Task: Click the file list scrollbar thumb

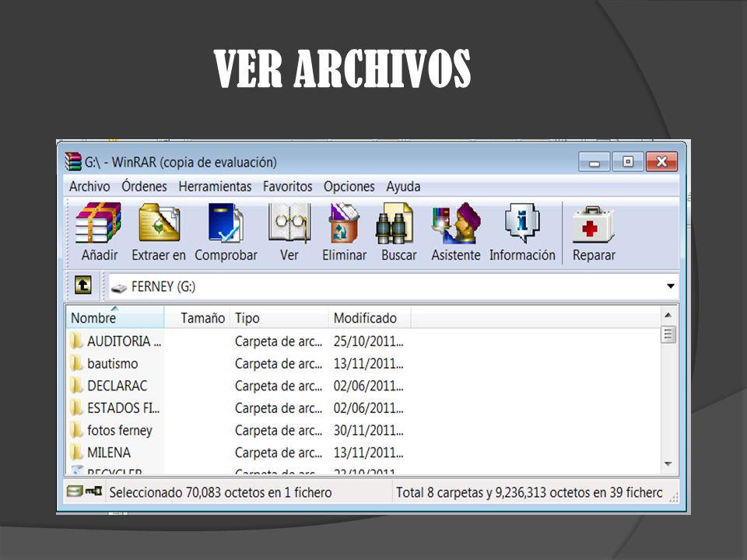Action: (668, 334)
